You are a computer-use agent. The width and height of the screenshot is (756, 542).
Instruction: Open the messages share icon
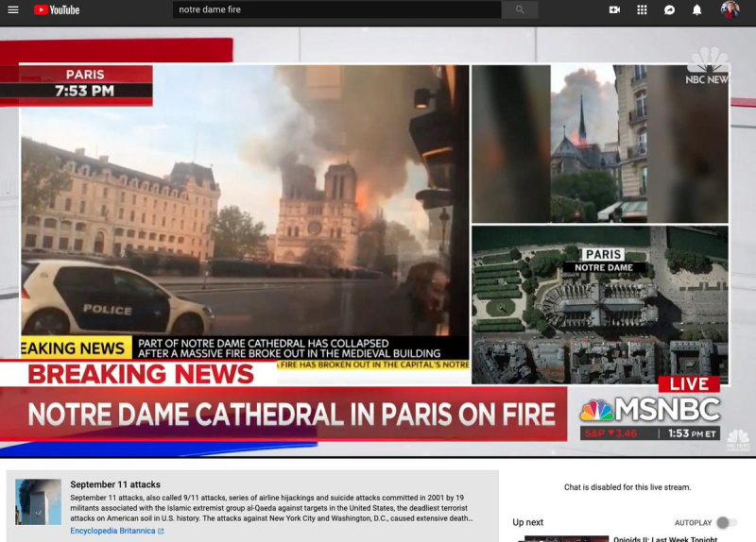pyautogui.click(x=669, y=9)
